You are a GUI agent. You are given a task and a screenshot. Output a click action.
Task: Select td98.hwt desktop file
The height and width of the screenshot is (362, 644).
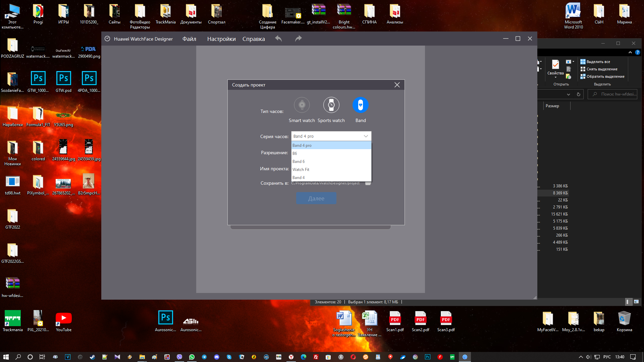[x=13, y=185]
